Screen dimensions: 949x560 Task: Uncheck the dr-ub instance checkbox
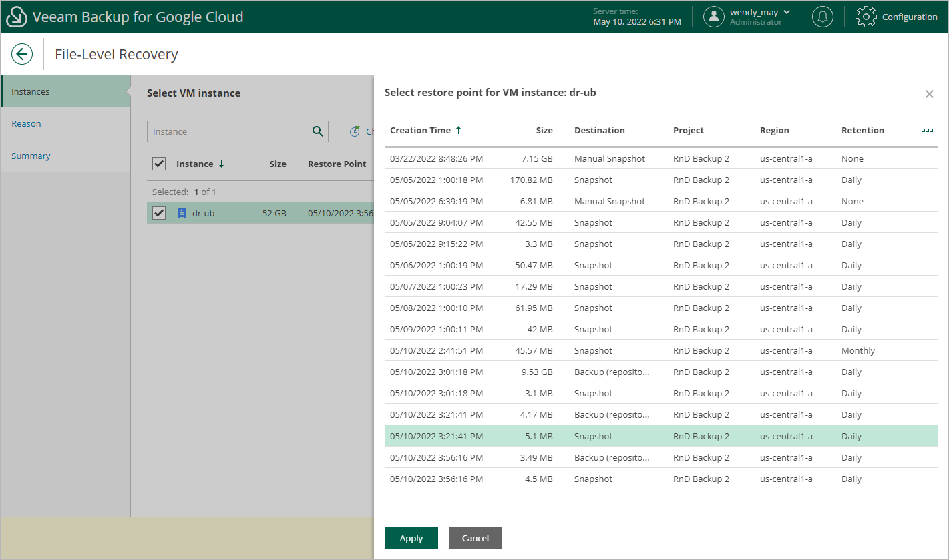(159, 213)
